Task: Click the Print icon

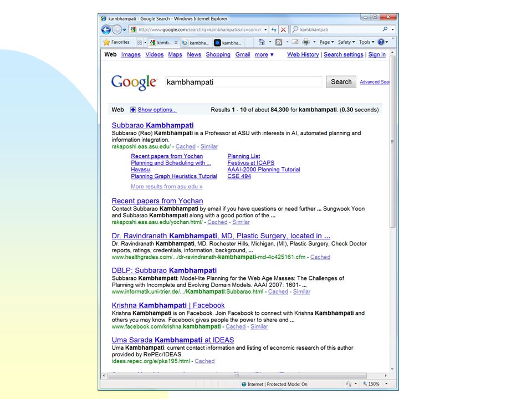Action: click(306, 42)
